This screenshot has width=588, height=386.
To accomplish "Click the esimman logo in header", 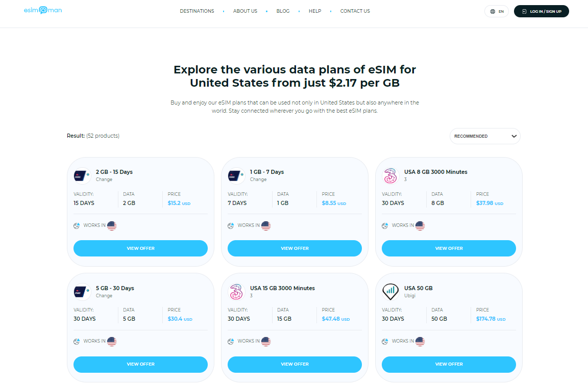I will pyautogui.click(x=43, y=11).
